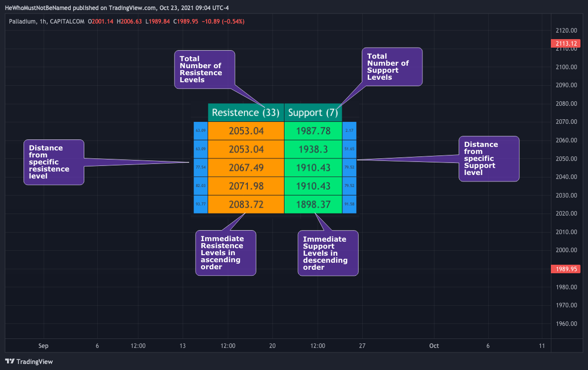Click the Distance from specific Support level label
588x370 pixels.
pos(489,158)
